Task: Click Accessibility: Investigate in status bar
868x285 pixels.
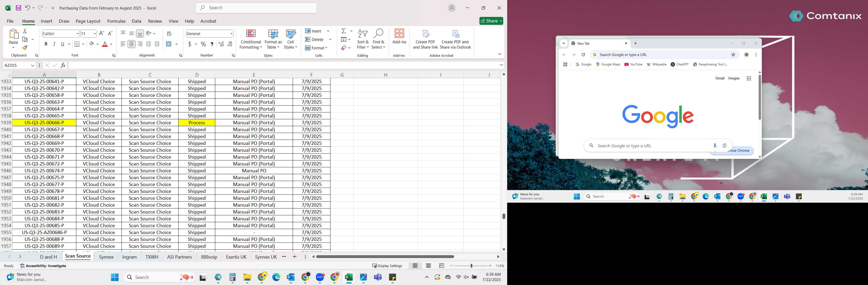Action: tap(43, 266)
